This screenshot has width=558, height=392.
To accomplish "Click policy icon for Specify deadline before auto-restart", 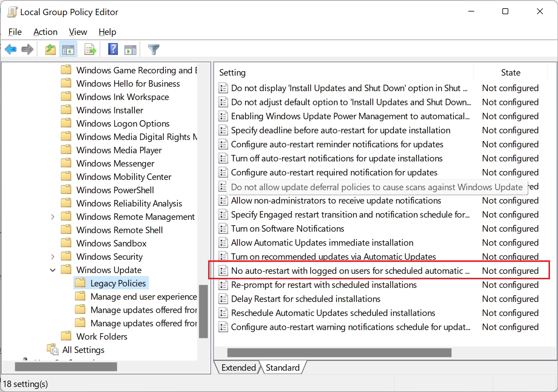I will pyautogui.click(x=223, y=130).
